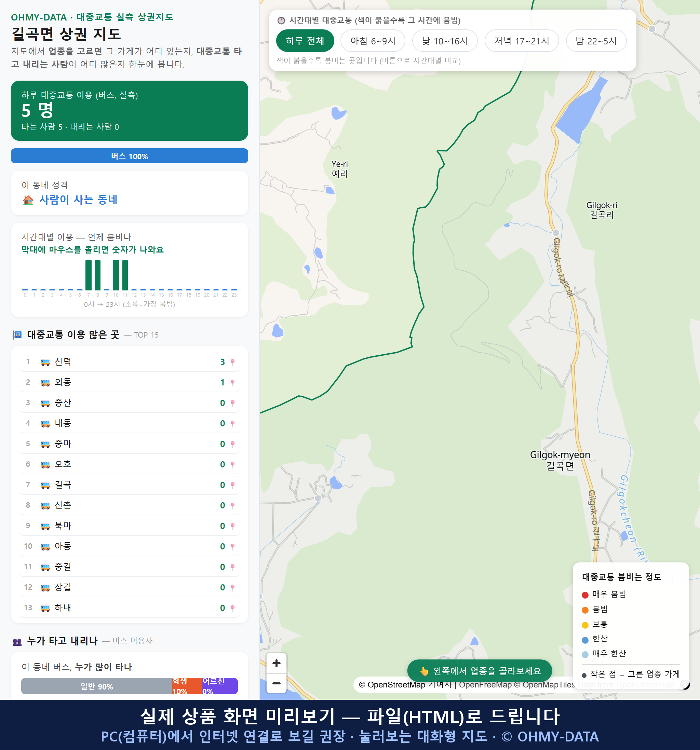Click the house icon beside 사람이 사는 동네
The image size is (700, 750).
(28, 200)
